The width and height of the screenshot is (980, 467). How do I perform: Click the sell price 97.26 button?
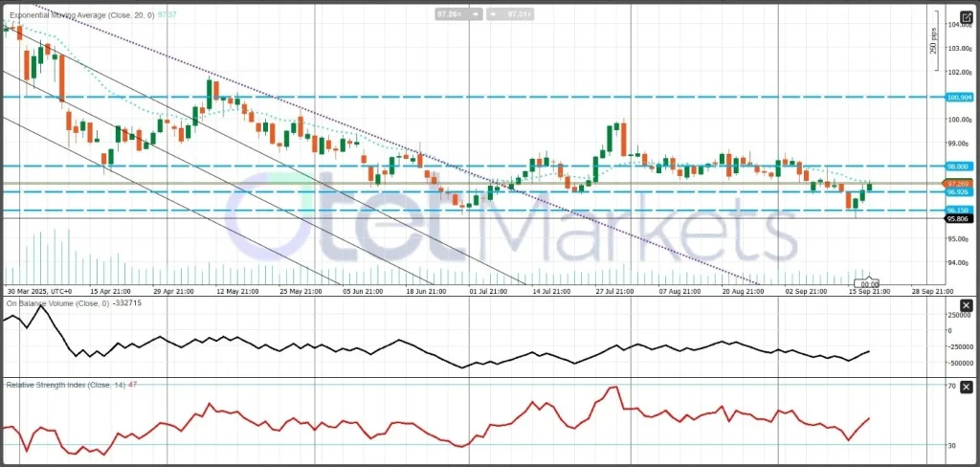coord(448,14)
